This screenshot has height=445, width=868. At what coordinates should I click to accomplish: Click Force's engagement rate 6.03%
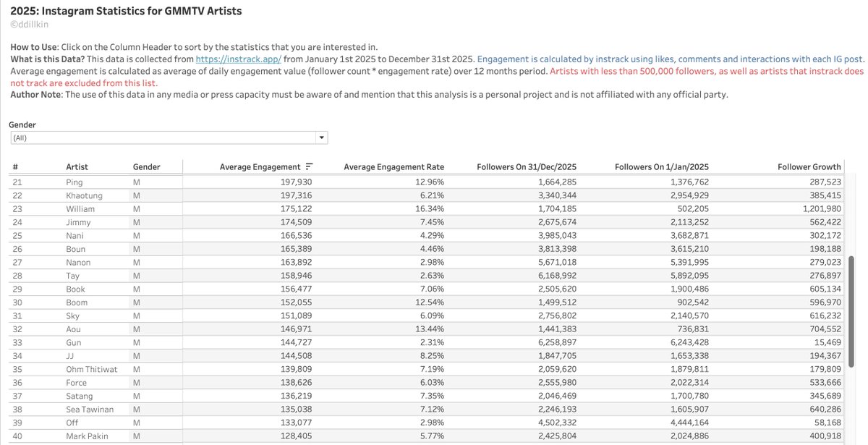[432, 383]
